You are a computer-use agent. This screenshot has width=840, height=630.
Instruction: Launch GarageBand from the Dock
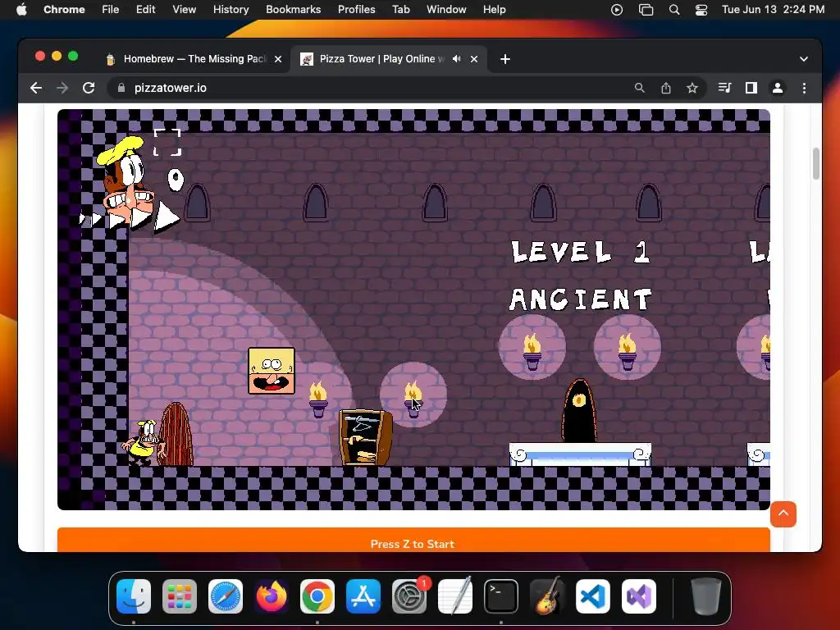click(x=547, y=596)
